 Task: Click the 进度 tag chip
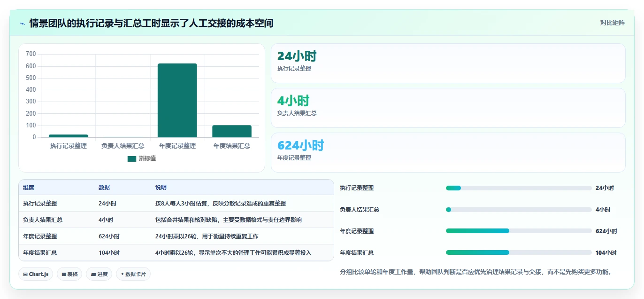coord(99,274)
